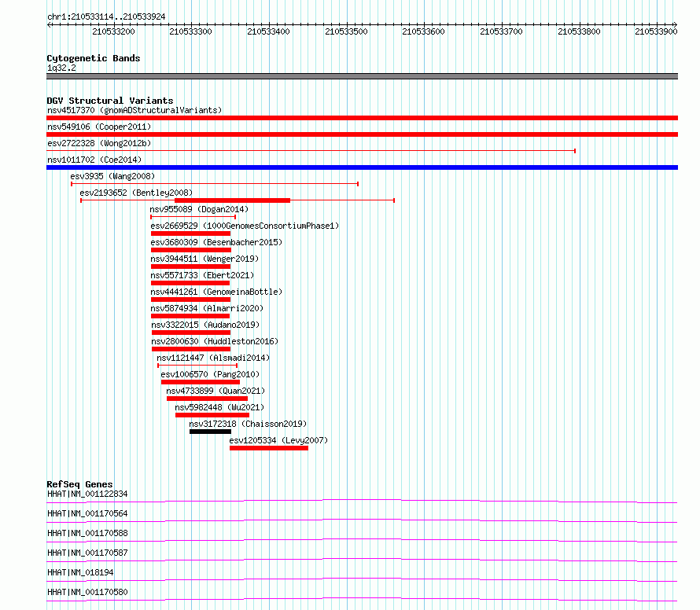Viewport: 700px width, 610px height.
Task: Click esv2669529 (1000GenomesConsortiumPhase1) label
Action: pos(245,226)
